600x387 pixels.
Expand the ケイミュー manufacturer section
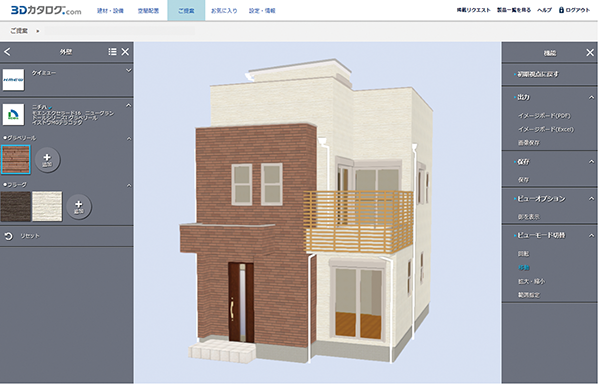pos(129,70)
